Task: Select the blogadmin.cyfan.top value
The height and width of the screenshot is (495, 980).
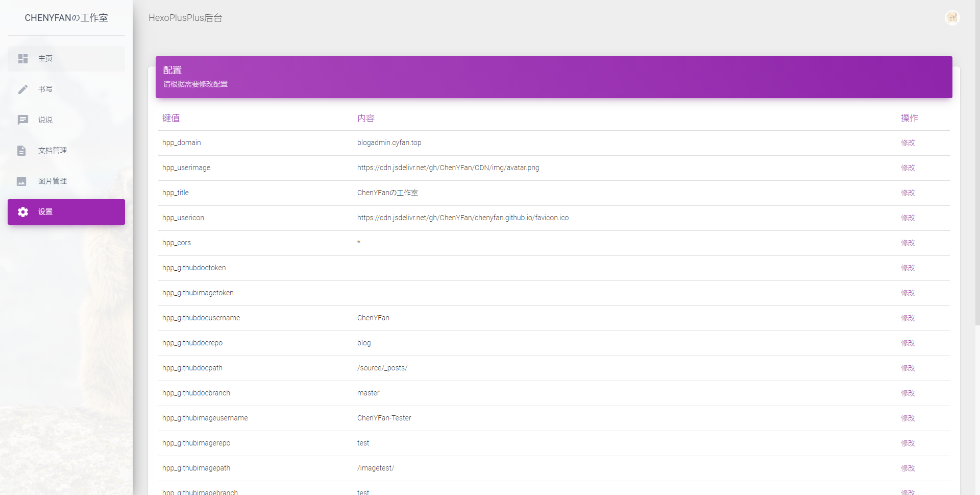Action: coord(389,143)
